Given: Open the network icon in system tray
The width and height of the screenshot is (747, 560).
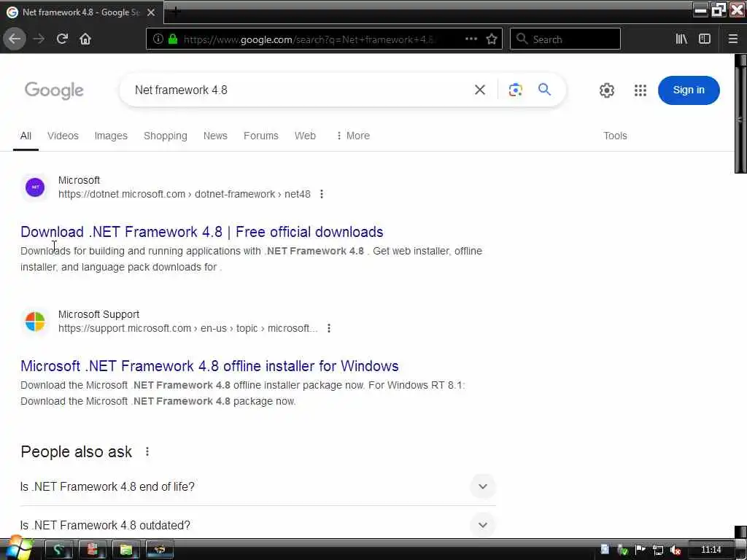Looking at the screenshot, I should pyautogui.click(x=658, y=550).
